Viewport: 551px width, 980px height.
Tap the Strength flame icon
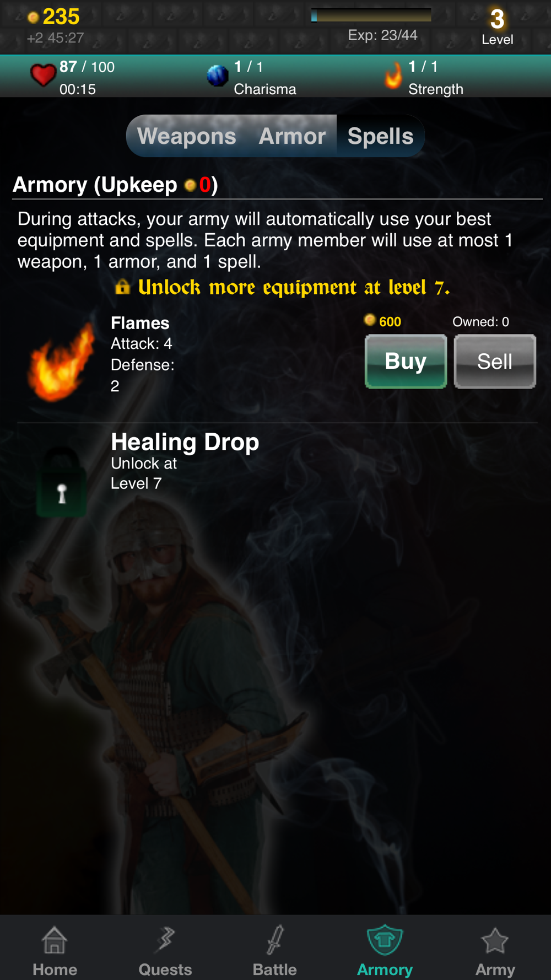pyautogui.click(x=393, y=76)
